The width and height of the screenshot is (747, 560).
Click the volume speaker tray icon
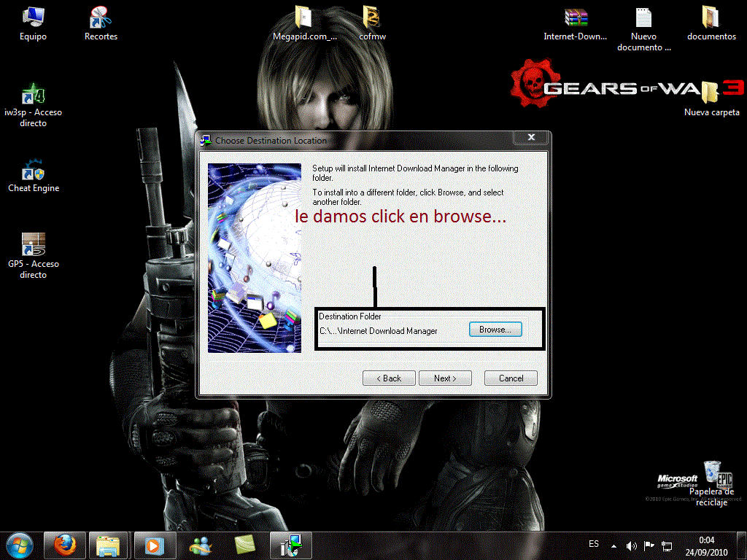coord(631,545)
